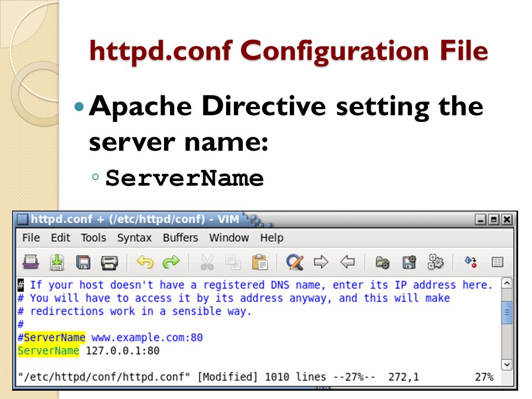Open the Help menu

pyautogui.click(x=272, y=238)
